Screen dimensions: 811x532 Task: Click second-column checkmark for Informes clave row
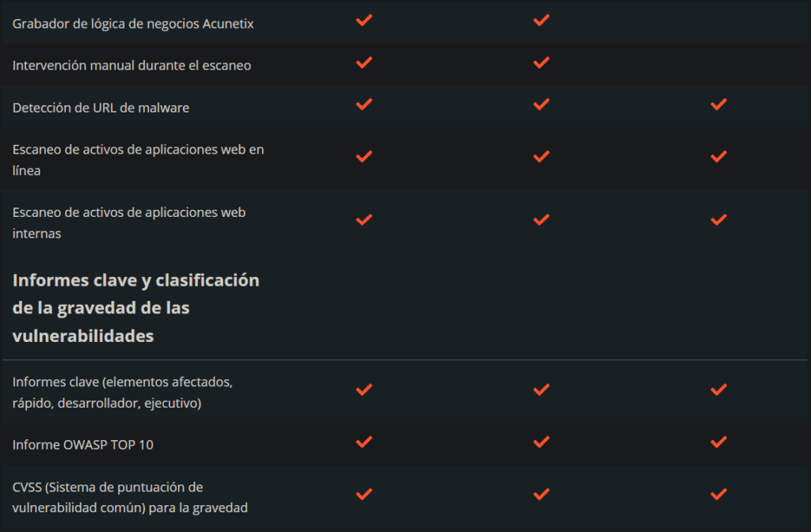click(542, 389)
